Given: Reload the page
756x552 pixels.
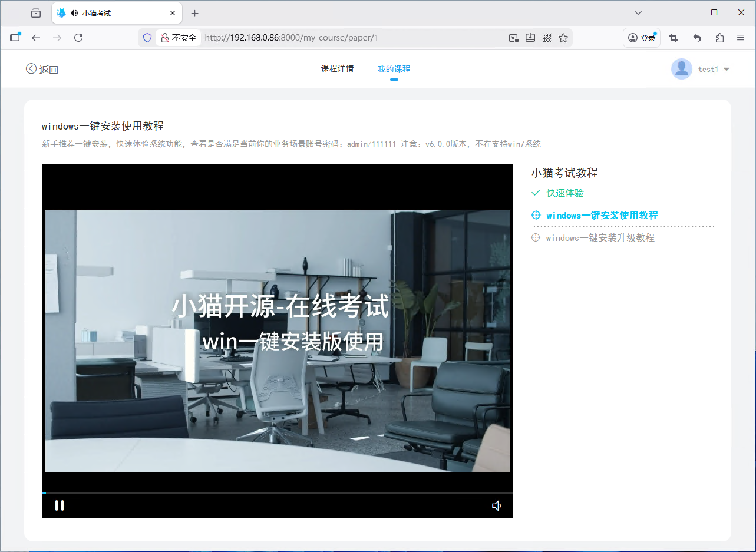Looking at the screenshot, I should tap(78, 38).
